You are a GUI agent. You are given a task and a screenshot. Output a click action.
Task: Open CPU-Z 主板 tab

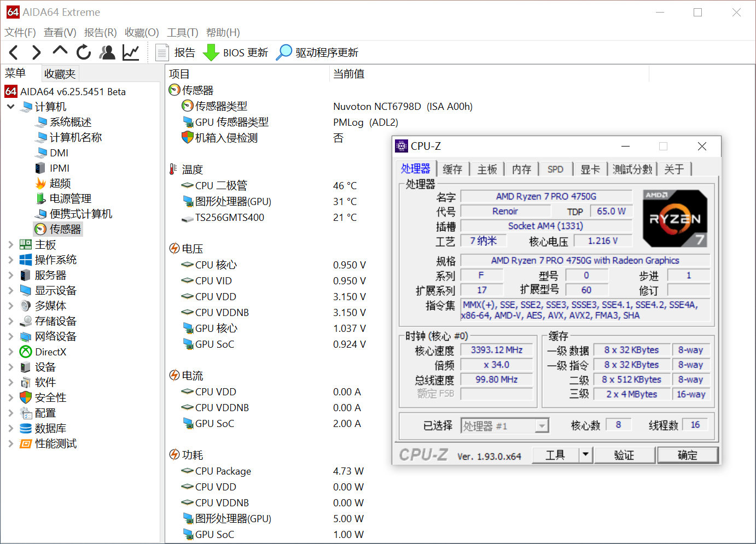point(487,169)
